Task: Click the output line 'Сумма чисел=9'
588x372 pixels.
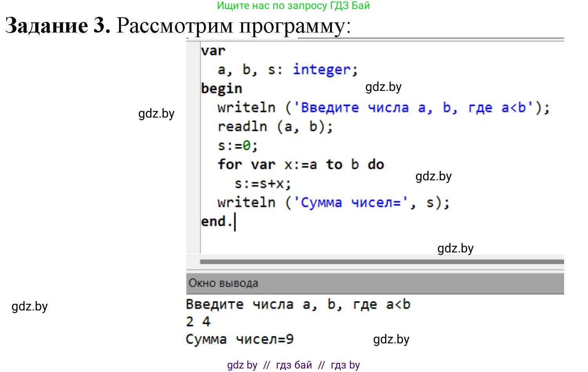Action: click(240, 339)
